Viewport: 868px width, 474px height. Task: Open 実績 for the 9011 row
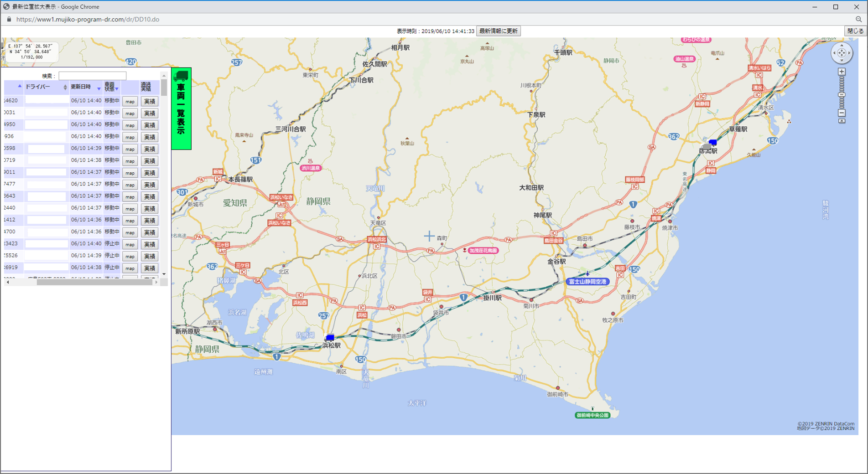[150, 173]
